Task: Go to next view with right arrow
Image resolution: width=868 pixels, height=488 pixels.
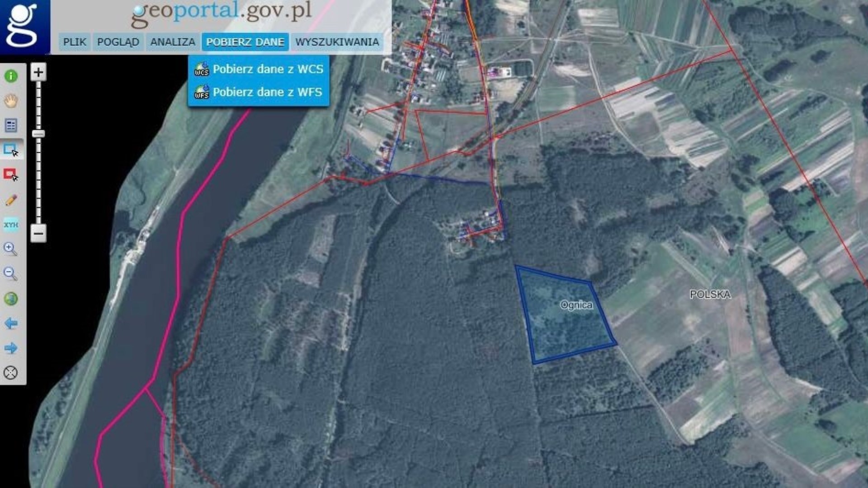Action: 11,348
